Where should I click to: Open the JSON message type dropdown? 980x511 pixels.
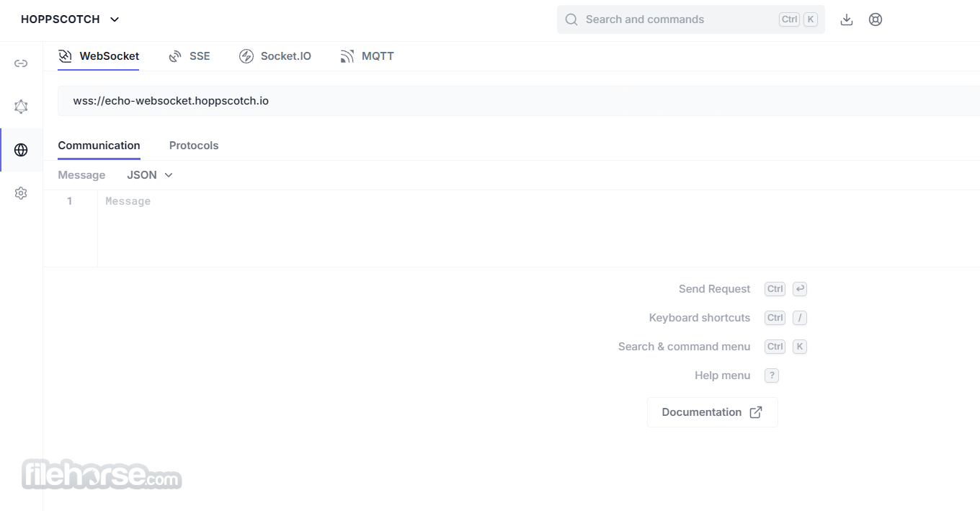(150, 175)
